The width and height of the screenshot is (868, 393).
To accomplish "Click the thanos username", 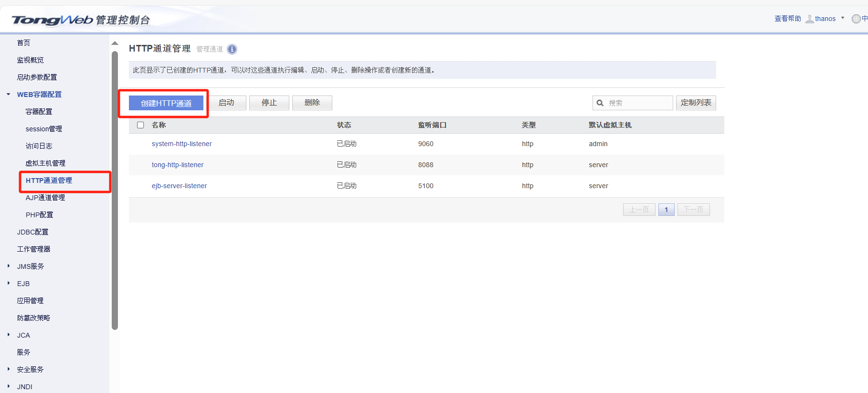I will pyautogui.click(x=826, y=19).
